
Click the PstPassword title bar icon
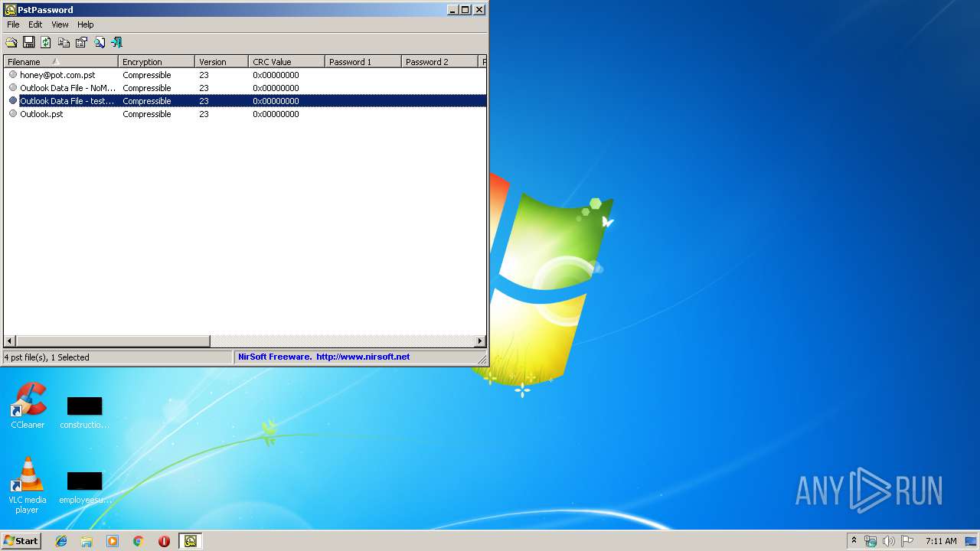(x=10, y=9)
